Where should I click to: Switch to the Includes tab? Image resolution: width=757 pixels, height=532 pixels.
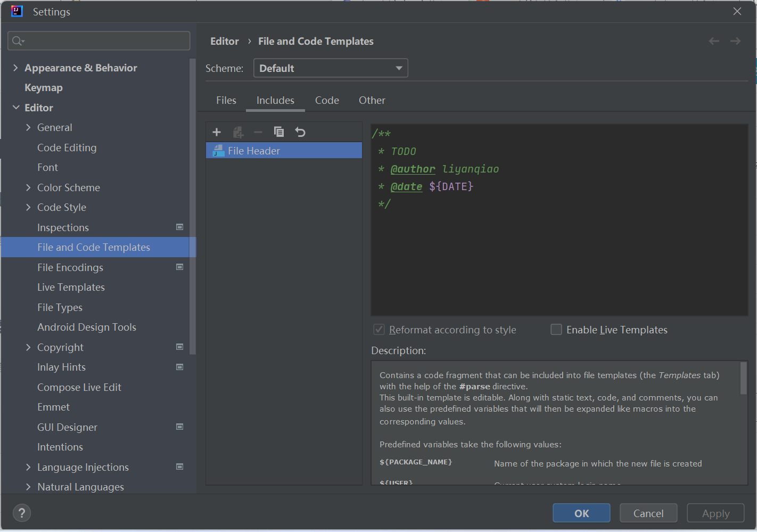275,100
